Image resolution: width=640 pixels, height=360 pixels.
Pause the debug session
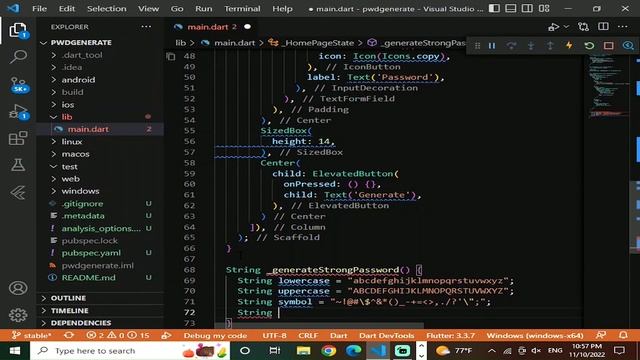click(492, 46)
